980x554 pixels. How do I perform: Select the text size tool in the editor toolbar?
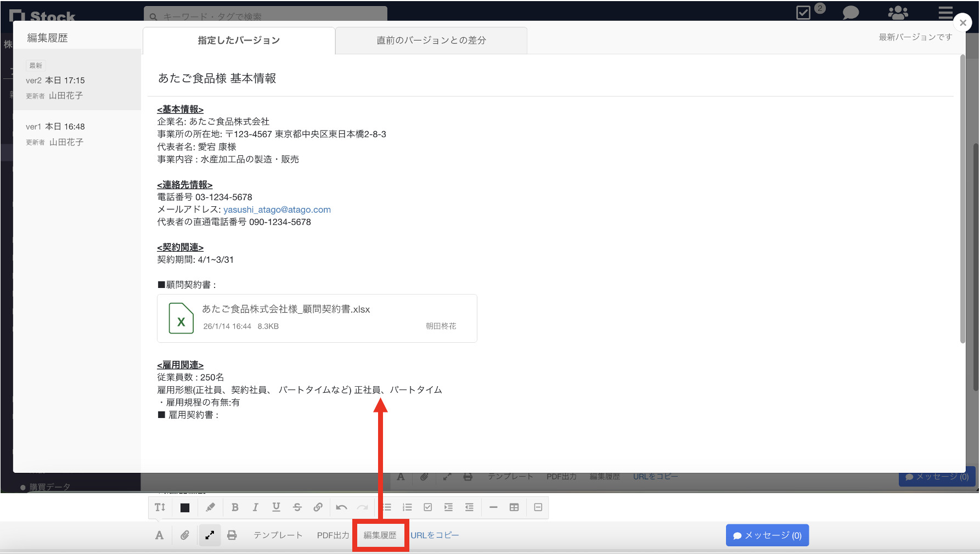click(159, 507)
